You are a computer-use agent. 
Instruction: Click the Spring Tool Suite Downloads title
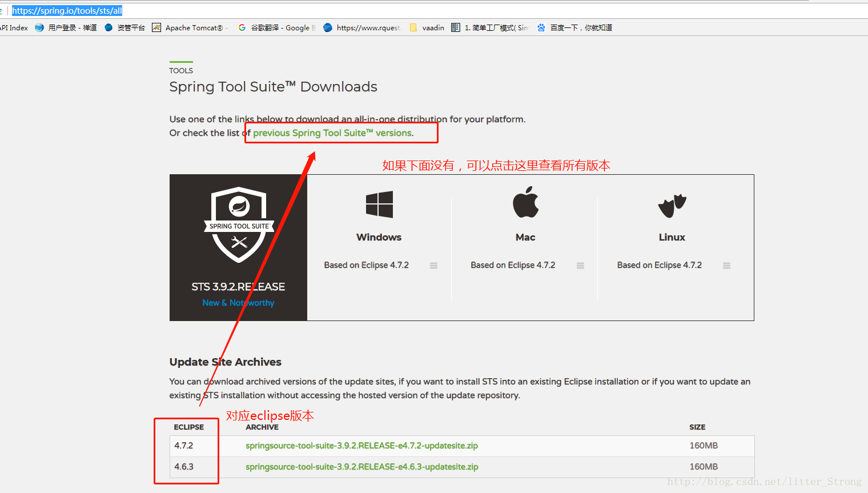(x=274, y=87)
